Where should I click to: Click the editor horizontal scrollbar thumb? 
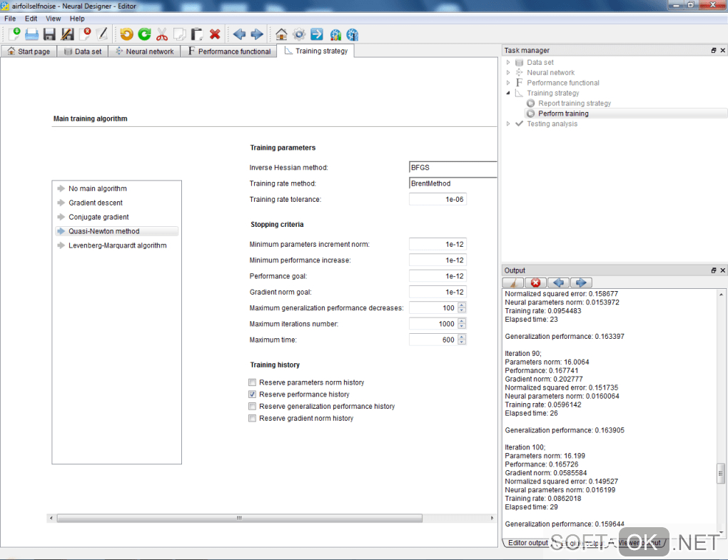(x=240, y=518)
